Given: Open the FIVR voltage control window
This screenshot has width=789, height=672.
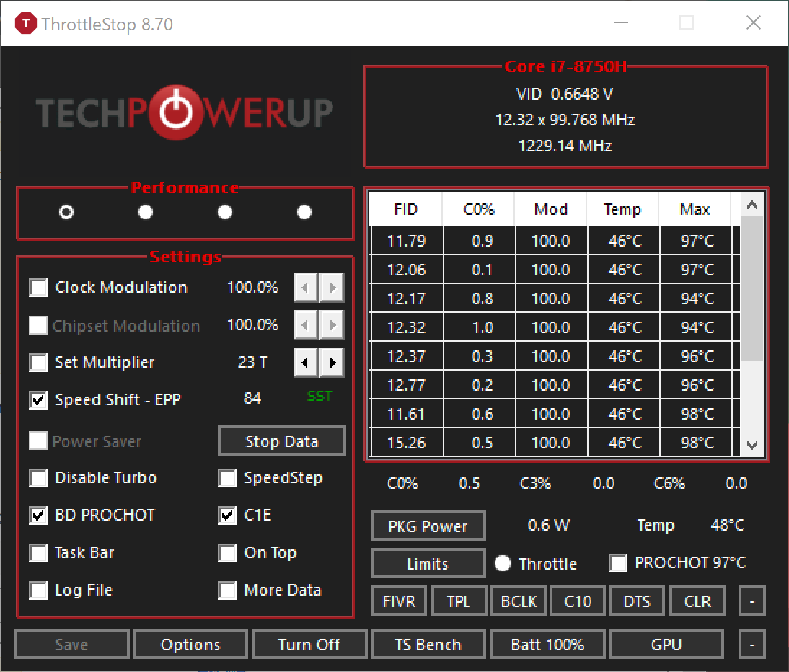Looking at the screenshot, I should coord(400,601).
